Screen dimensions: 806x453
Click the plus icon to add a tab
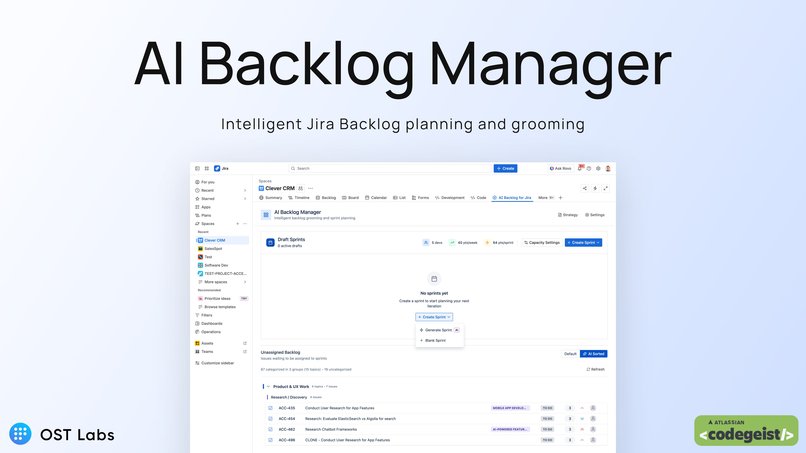click(x=561, y=198)
